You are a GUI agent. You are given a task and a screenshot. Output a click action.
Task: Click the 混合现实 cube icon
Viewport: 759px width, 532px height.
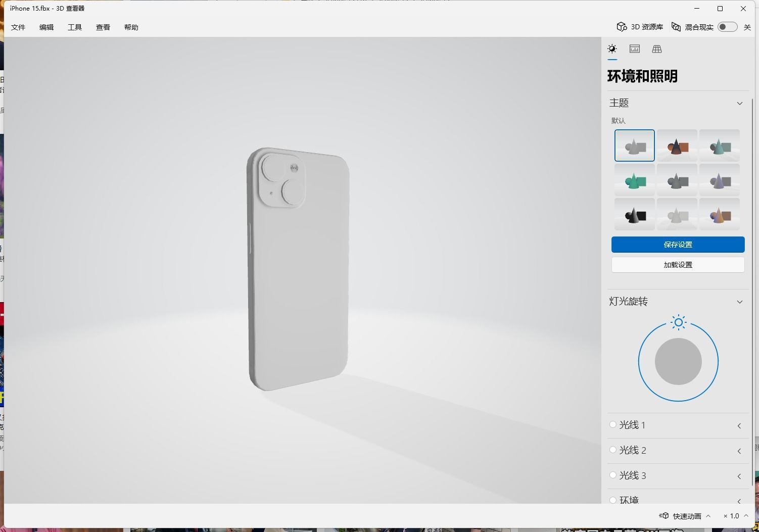[676, 27]
